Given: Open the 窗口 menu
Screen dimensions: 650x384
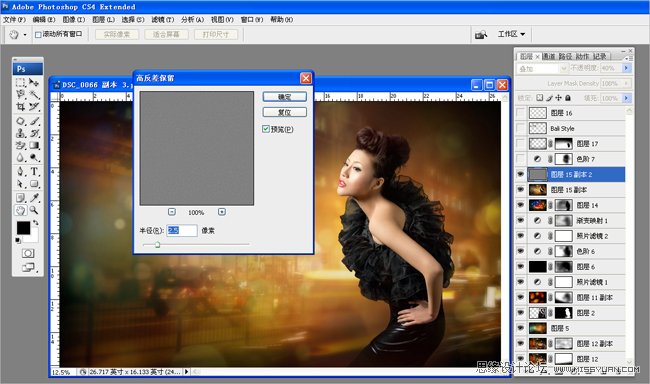Looking at the screenshot, I should coord(252,19).
